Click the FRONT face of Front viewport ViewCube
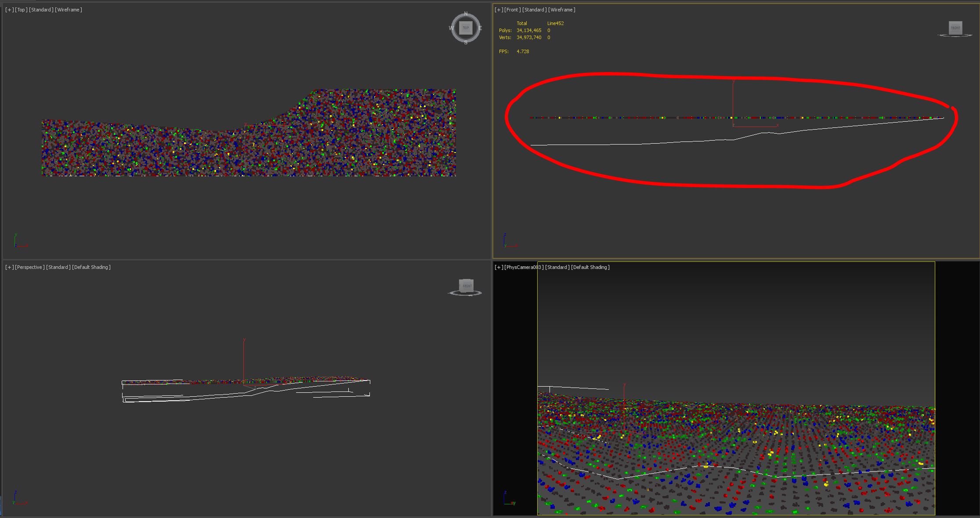Viewport: 980px width, 518px height. [x=955, y=28]
